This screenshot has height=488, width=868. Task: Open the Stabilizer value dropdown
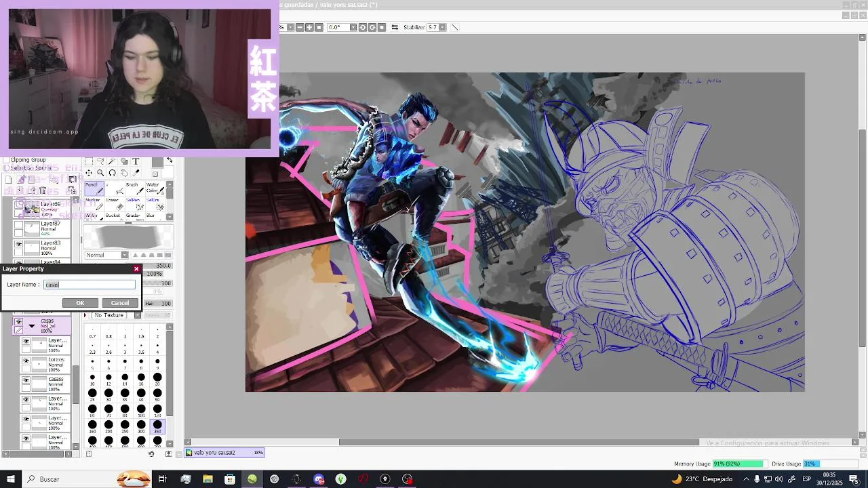tap(442, 27)
